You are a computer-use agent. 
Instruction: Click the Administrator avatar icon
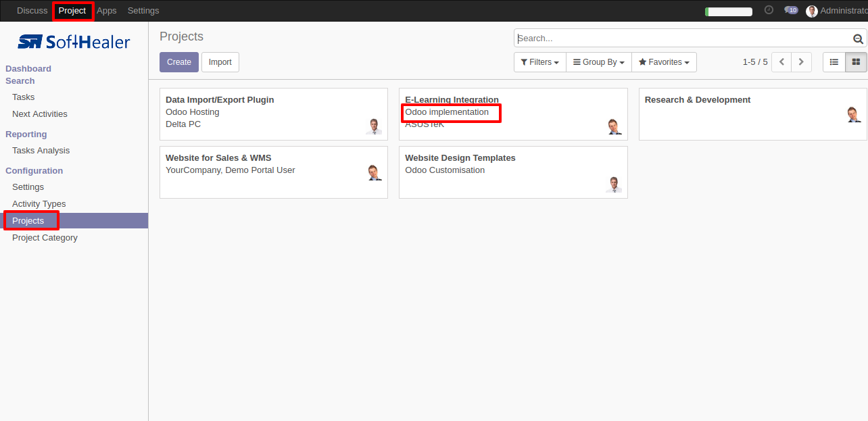(x=812, y=11)
